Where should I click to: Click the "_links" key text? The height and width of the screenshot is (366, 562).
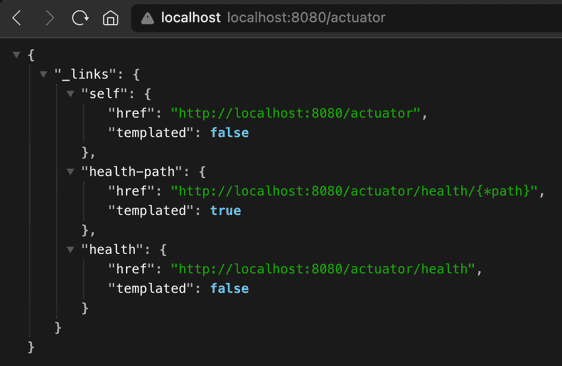click(86, 74)
